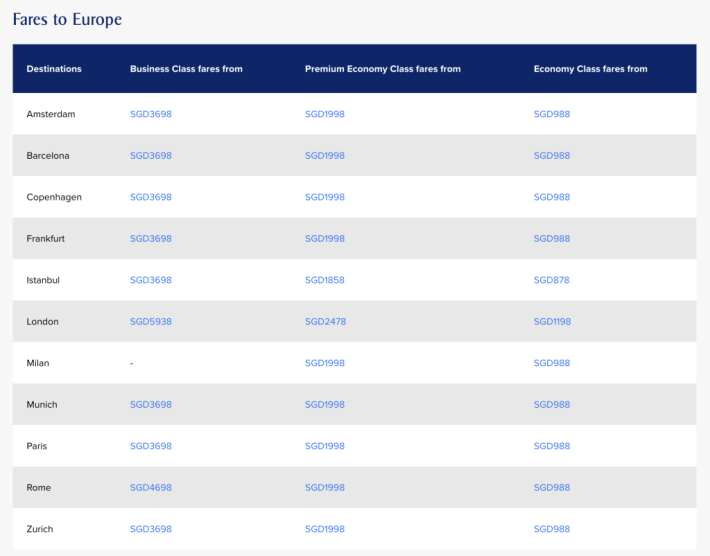Select Milan Economy Class fare SGD988
This screenshot has height=556, width=710.
pyautogui.click(x=551, y=363)
